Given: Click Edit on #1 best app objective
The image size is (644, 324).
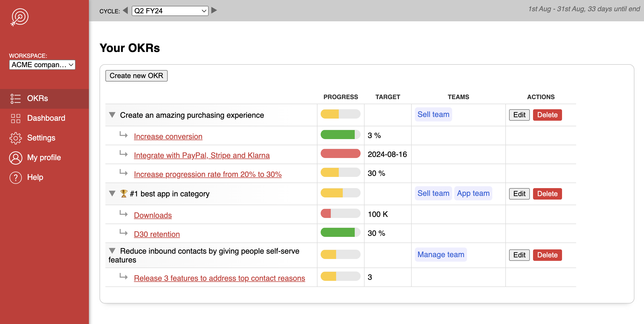Looking at the screenshot, I should pyautogui.click(x=519, y=193).
